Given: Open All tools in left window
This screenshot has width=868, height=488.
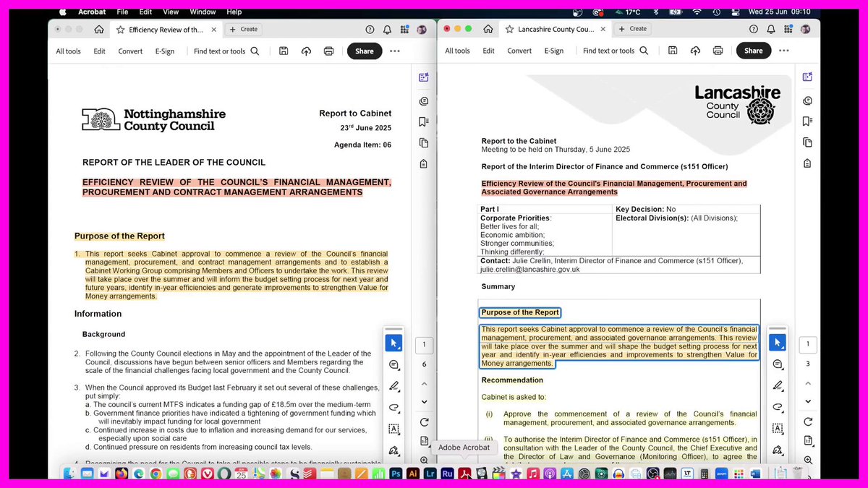Looking at the screenshot, I should click(69, 51).
